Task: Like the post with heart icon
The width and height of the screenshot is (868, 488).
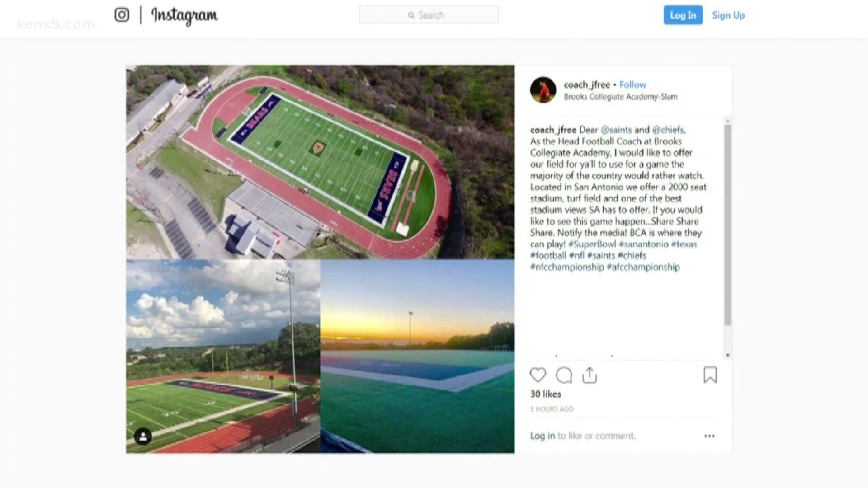Action: click(538, 375)
